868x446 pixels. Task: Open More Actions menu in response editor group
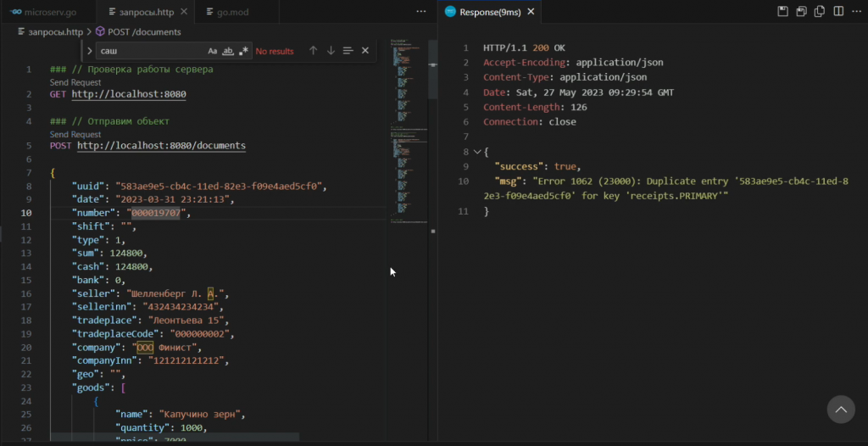[856, 11]
